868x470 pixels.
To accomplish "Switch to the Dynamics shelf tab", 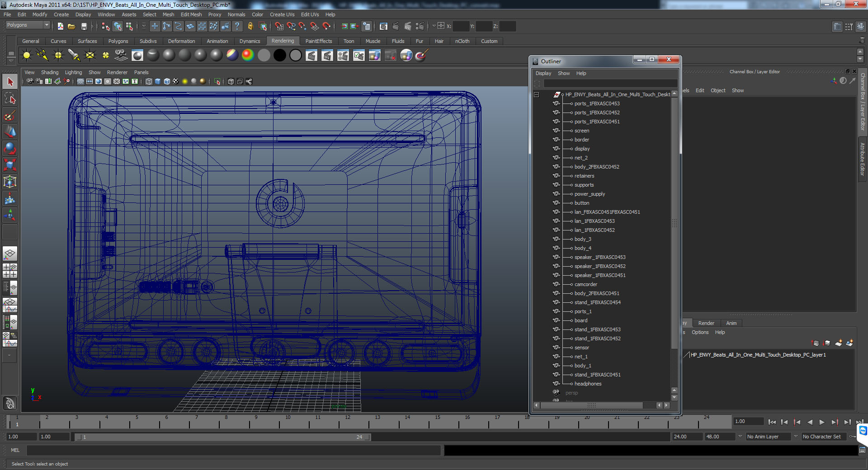I will (x=250, y=41).
